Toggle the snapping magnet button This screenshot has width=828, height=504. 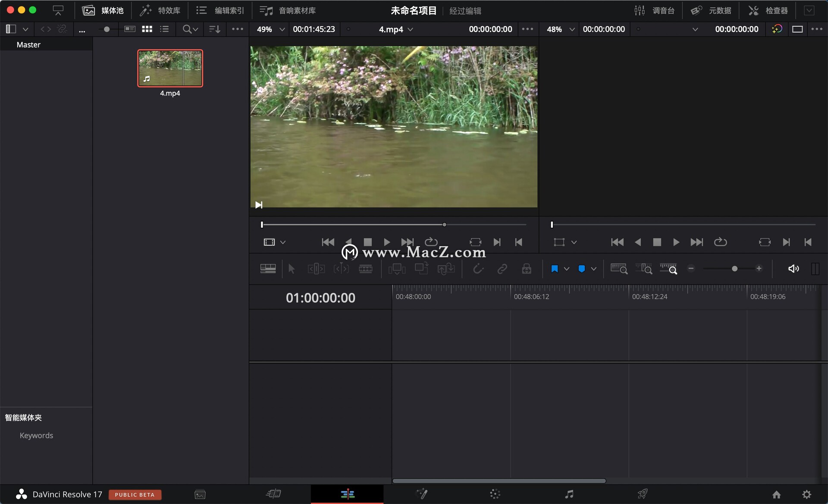[x=478, y=269]
